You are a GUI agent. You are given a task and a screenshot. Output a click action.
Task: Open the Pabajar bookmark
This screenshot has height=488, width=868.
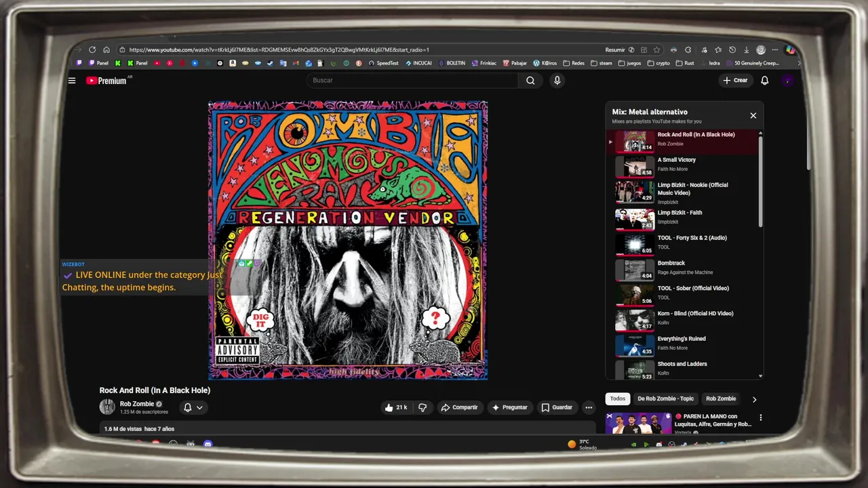[x=515, y=63]
